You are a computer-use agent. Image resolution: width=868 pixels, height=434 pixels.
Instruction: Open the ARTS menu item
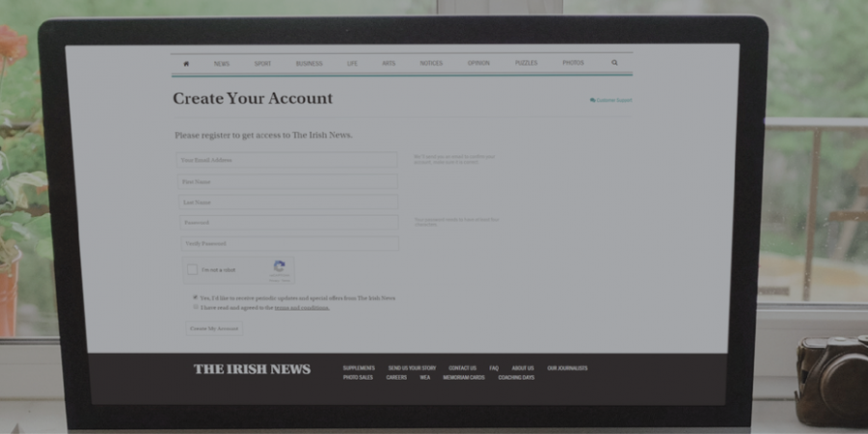[x=389, y=63]
